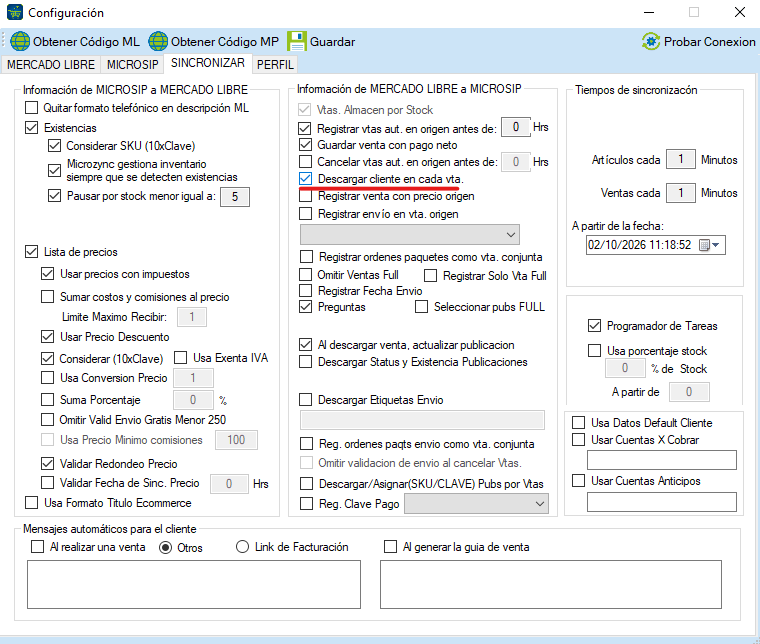Click the globe icon for Obtener Código ML

tap(20, 41)
